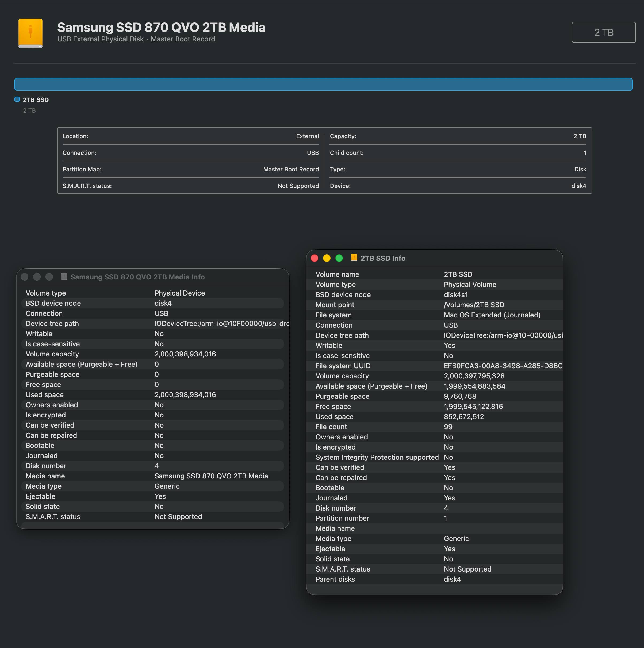The image size is (644, 648).
Task: Select the blue 2TB SSD partition bar
Action: [x=323, y=84]
